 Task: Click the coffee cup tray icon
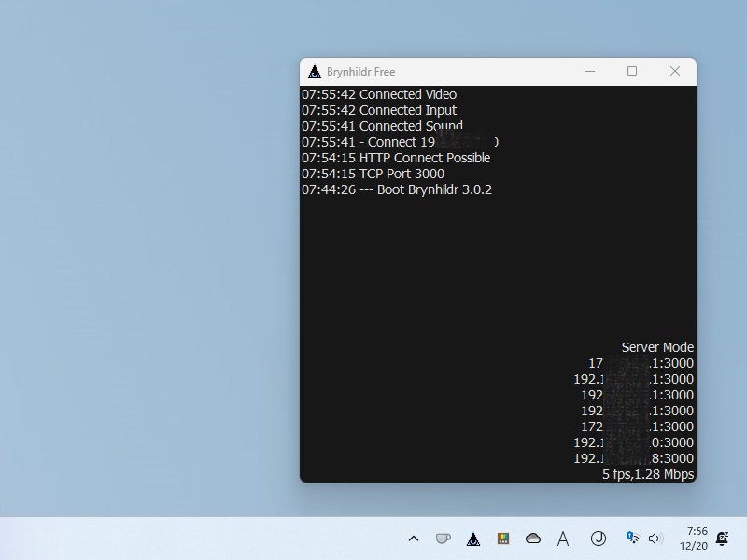click(x=443, y=539)
